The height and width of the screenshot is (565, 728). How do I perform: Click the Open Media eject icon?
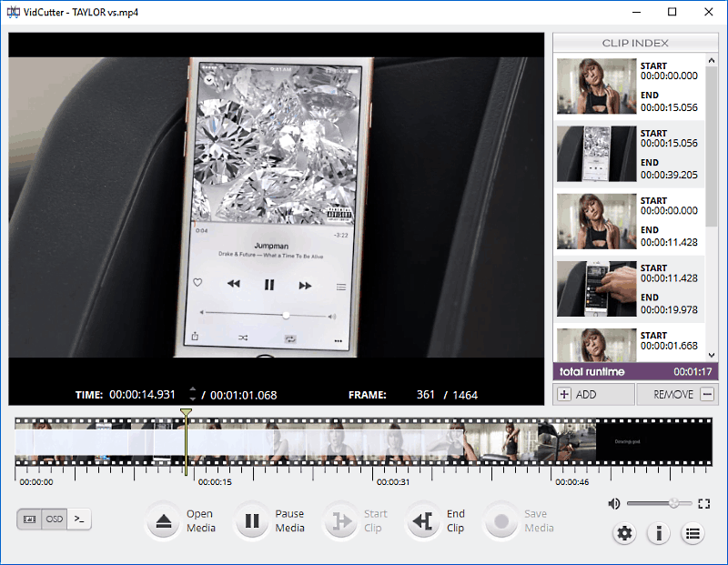pyautogui.click(x=164, y=521)
